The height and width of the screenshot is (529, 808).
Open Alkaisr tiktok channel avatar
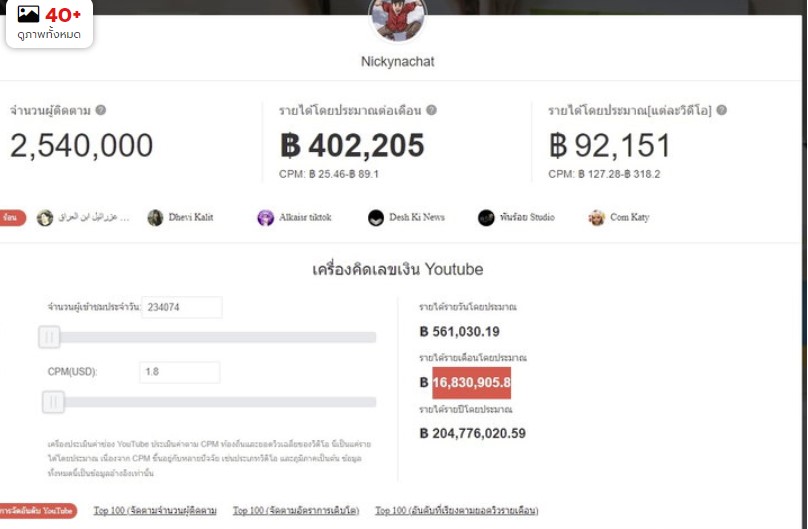point(265,218)
